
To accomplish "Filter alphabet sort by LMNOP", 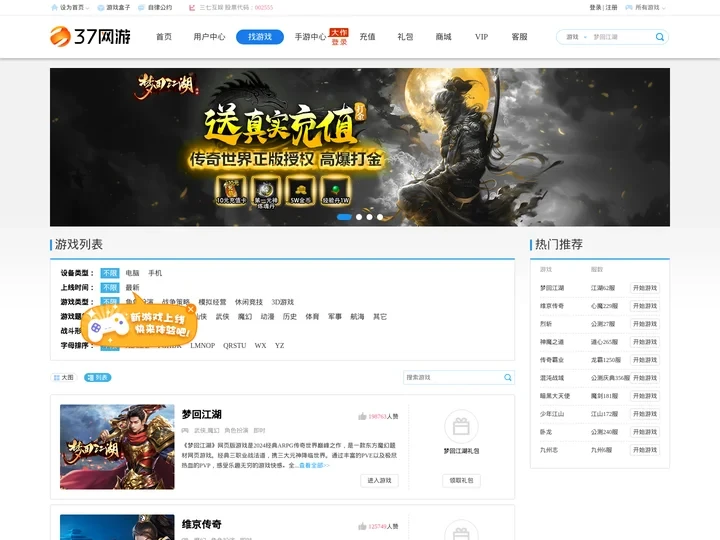I will click(202, 346).
